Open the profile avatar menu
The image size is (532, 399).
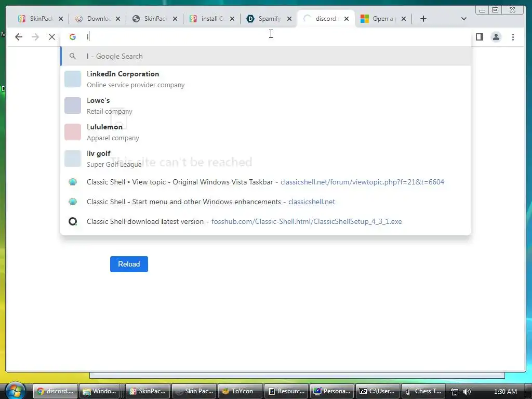496,37
